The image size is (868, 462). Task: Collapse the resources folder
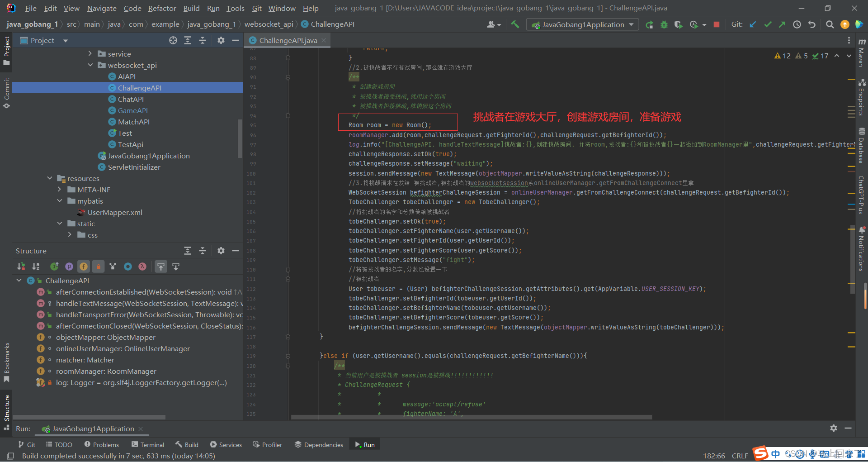tap(50, 178)
